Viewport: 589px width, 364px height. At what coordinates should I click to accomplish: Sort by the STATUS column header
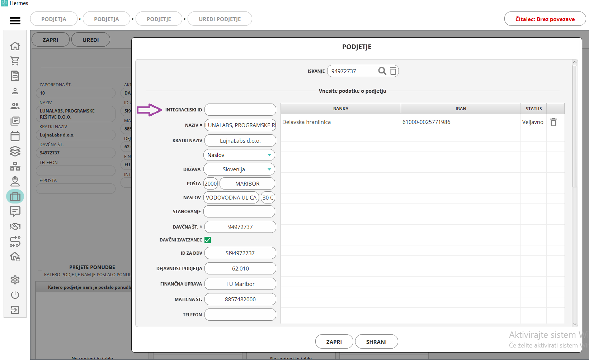coord(534,109)
